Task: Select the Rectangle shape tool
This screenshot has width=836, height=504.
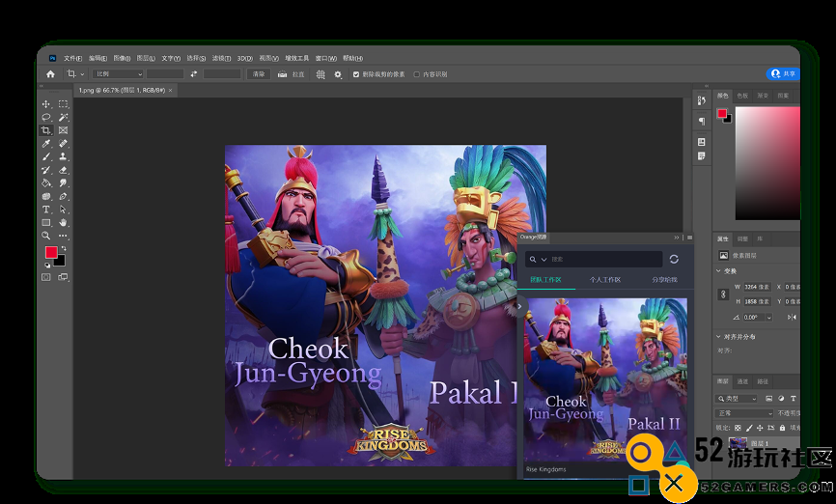Action: tap(46, 222)
